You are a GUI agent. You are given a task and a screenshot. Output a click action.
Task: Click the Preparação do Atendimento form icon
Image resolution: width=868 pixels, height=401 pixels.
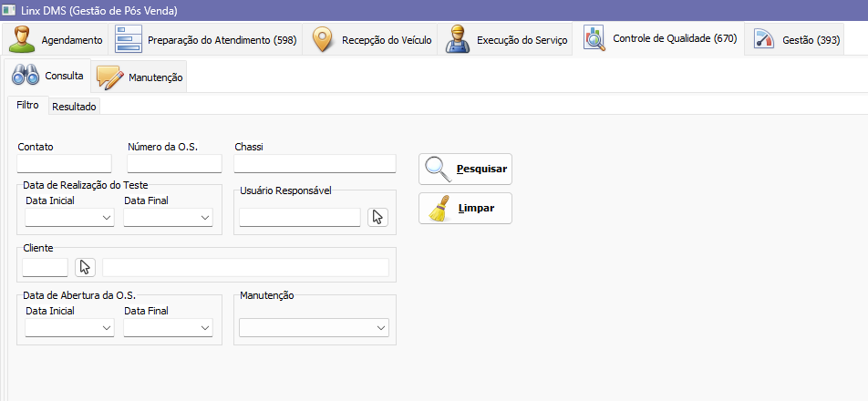point(129,40)
